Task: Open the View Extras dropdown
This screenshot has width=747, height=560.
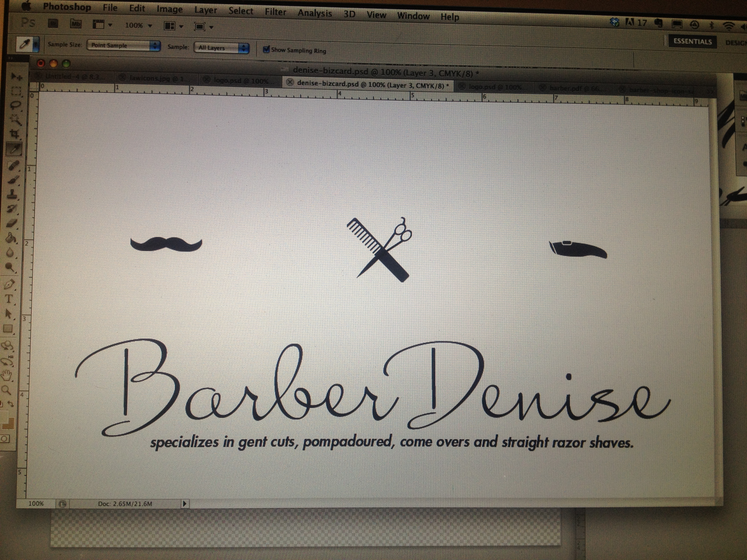Action: click(x=102, y=25)
